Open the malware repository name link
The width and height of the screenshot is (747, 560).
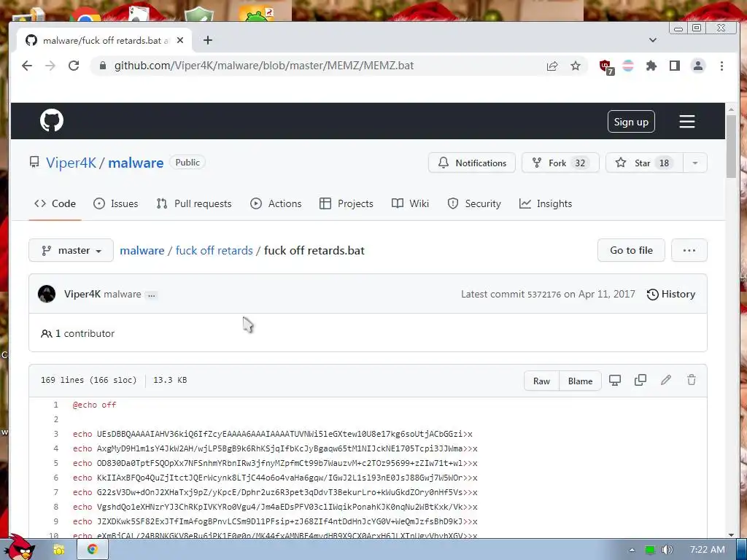tap(136, 163)
